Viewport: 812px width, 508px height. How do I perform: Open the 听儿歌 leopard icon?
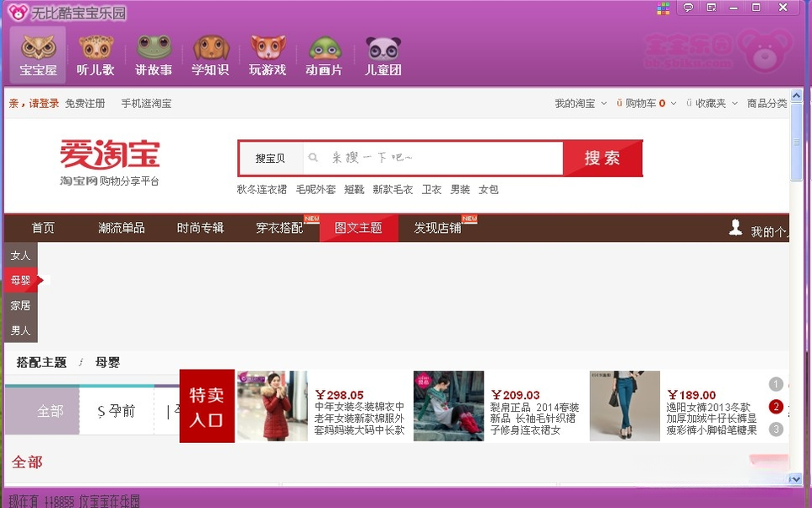[96, 54]
